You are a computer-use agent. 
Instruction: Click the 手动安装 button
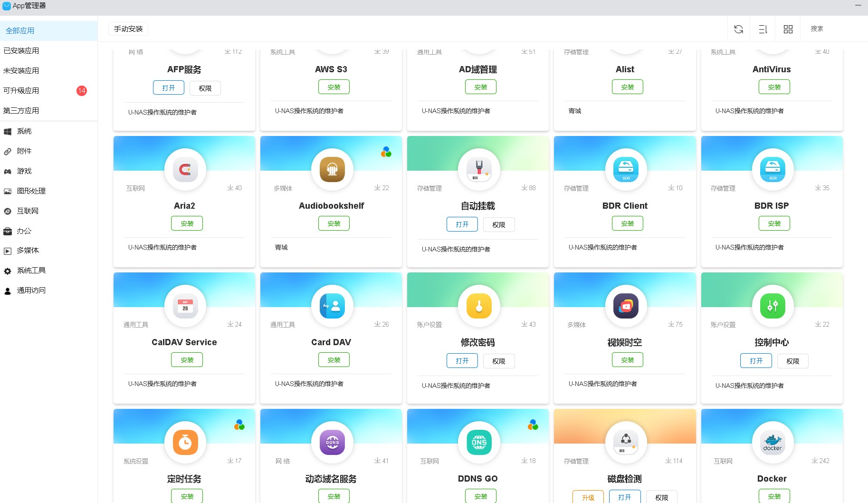point(128,29)
